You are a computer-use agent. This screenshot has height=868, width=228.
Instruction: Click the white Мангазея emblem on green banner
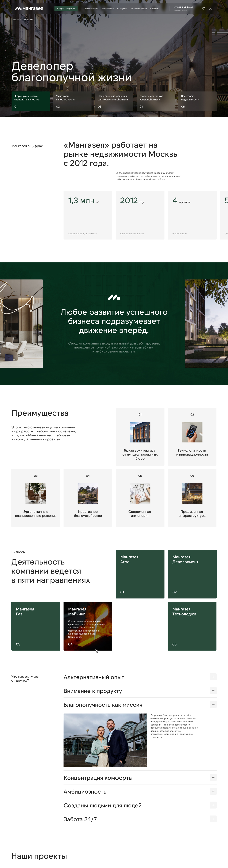coord(114,297)
